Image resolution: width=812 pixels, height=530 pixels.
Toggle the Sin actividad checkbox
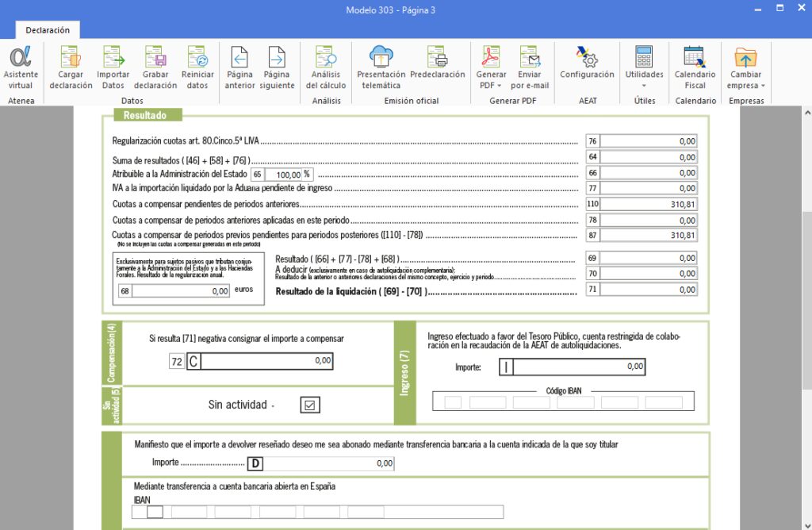[x=310, y=405]
